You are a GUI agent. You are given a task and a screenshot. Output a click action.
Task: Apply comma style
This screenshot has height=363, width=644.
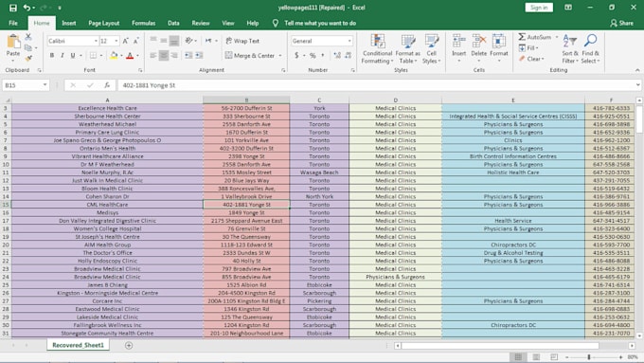point(323,55)
